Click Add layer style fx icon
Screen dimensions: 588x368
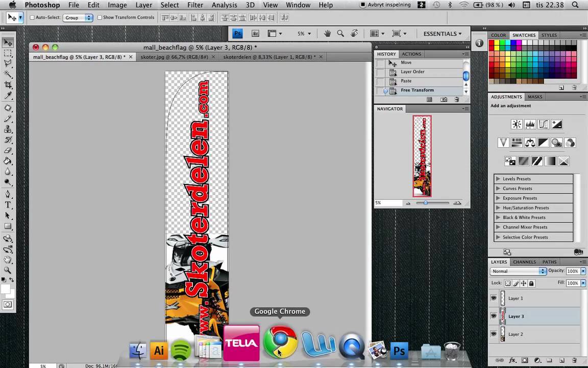tap(512, 360)
